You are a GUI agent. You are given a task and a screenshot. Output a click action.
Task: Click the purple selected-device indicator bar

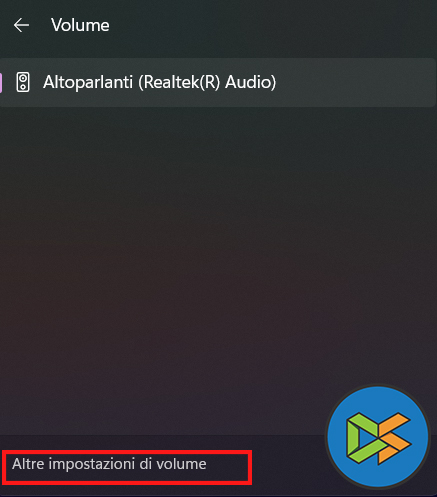[1, 82]
